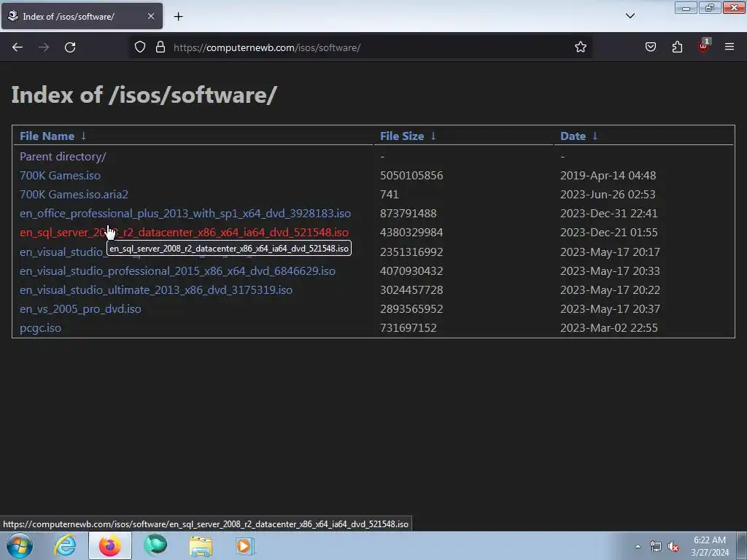
Task: Download 700K Games.iso
Action: 60,175
